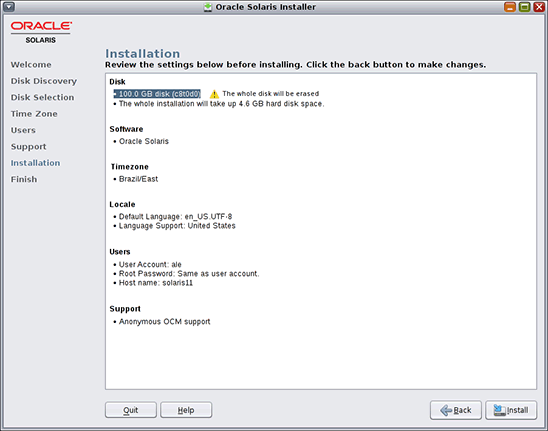Open the window menu icon in title bar
This screenshot has height=431, width=548.
9,7
